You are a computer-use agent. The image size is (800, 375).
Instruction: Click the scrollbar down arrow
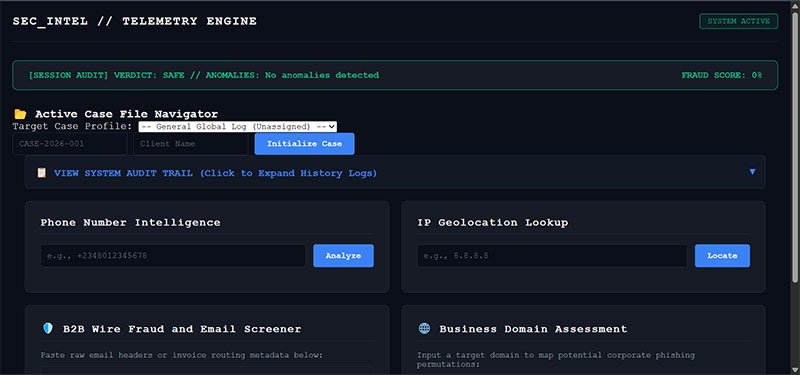click(x=795, y=370)
